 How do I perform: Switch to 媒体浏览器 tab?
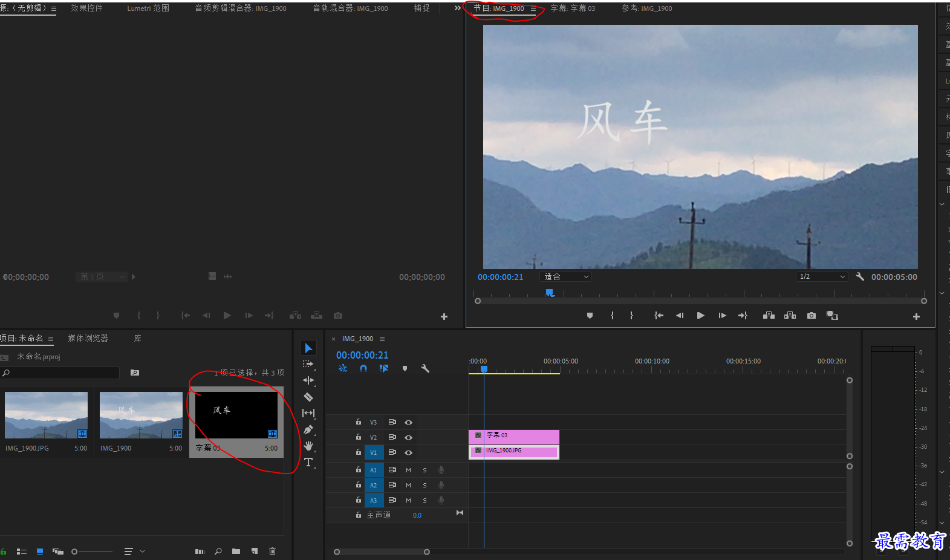click(x=88, y=338)
